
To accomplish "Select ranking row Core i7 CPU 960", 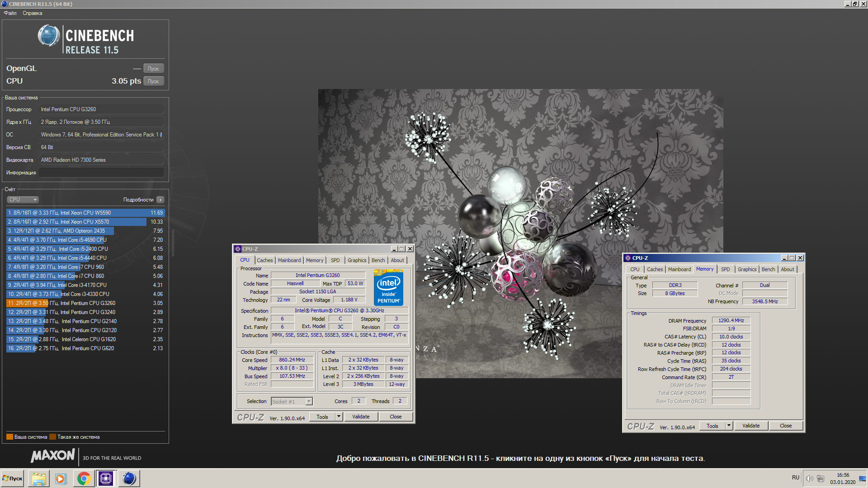I will 85,267.
